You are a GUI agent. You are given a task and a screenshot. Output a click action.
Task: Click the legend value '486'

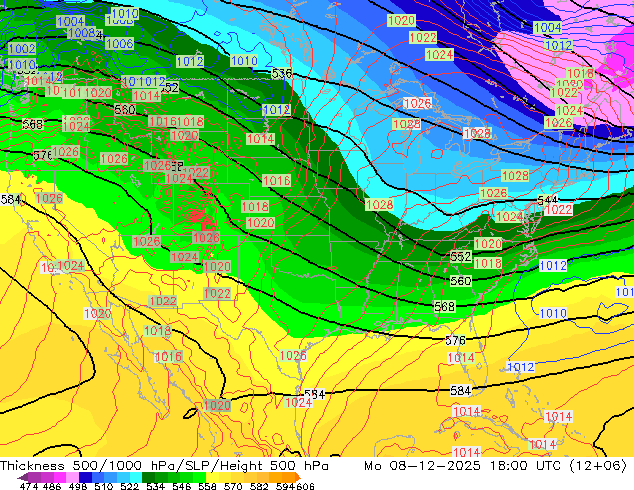pos(52,486)
